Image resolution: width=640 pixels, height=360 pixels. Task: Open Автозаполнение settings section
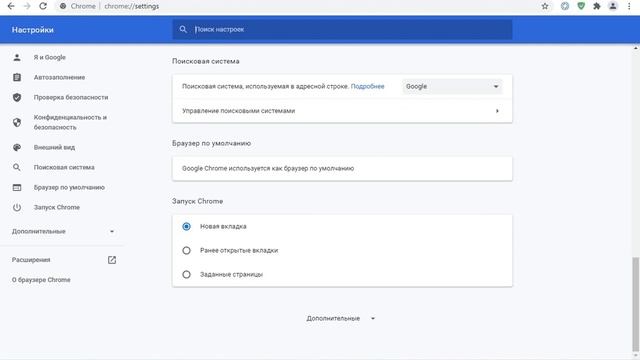tap(59, 77)
